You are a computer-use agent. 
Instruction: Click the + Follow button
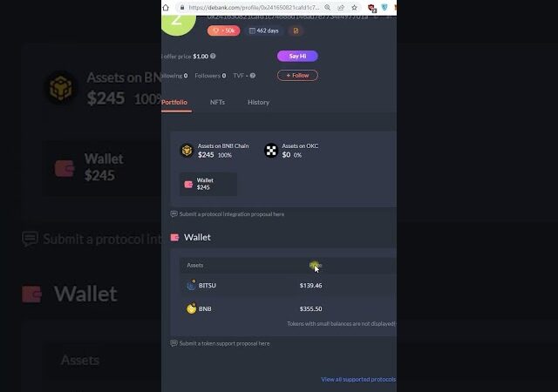click(297, 76)
